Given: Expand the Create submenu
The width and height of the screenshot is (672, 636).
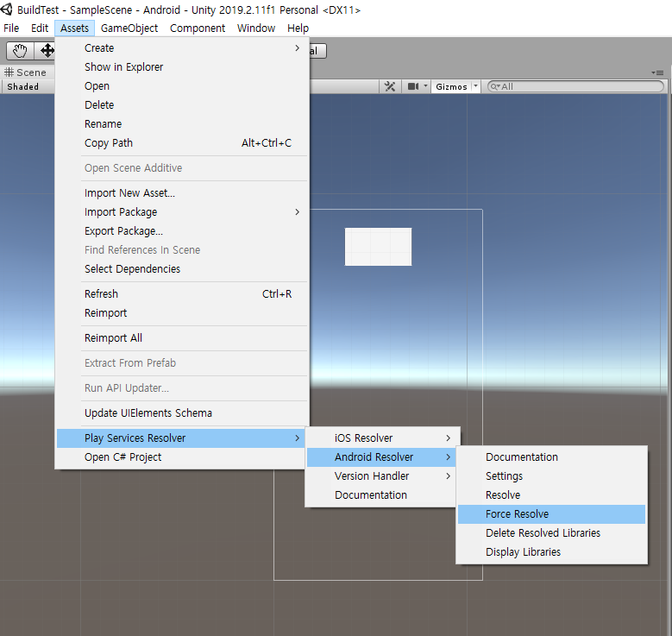Looking at the screenshot, I should click(182, 48).
